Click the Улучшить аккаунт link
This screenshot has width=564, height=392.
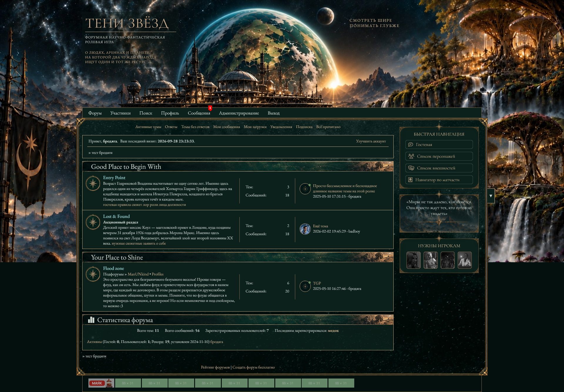coord(371,141)
